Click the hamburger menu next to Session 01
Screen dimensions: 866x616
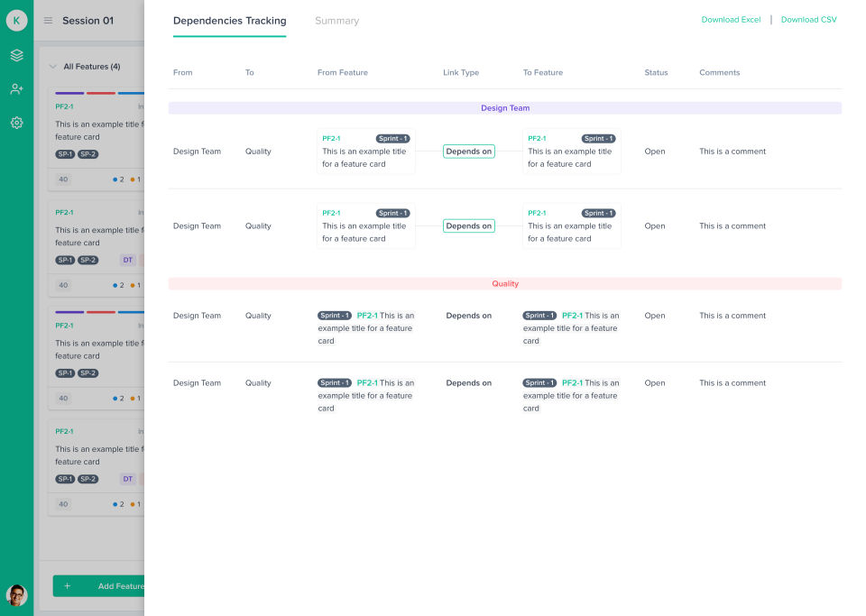[x=48, y=21]
